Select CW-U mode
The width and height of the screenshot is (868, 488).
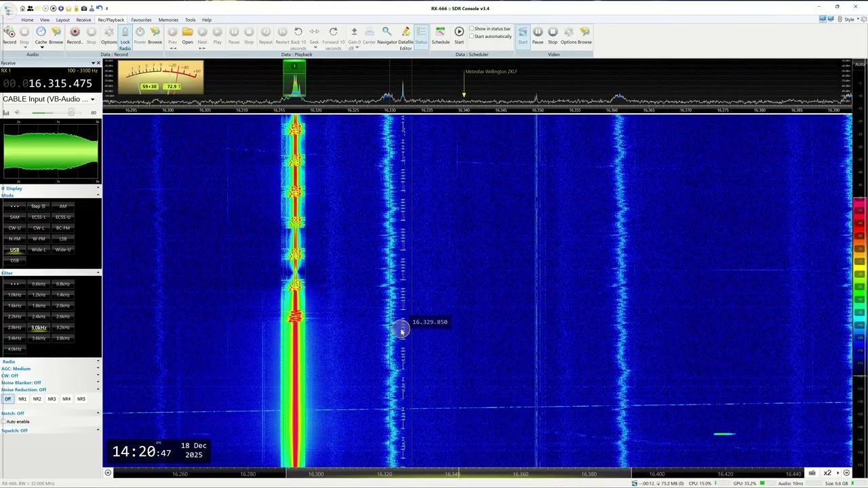(x=14, y=228)
